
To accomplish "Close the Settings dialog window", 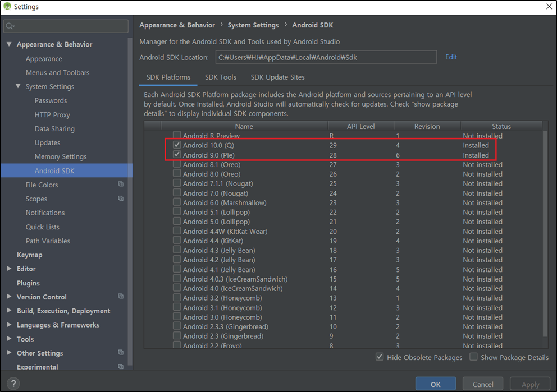I will (x=549, y=7).
